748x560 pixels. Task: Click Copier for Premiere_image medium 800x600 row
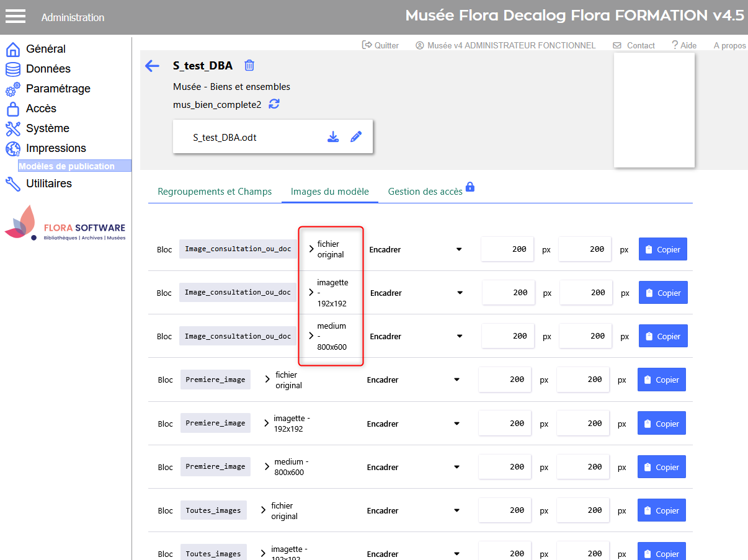tap(661, 467)
